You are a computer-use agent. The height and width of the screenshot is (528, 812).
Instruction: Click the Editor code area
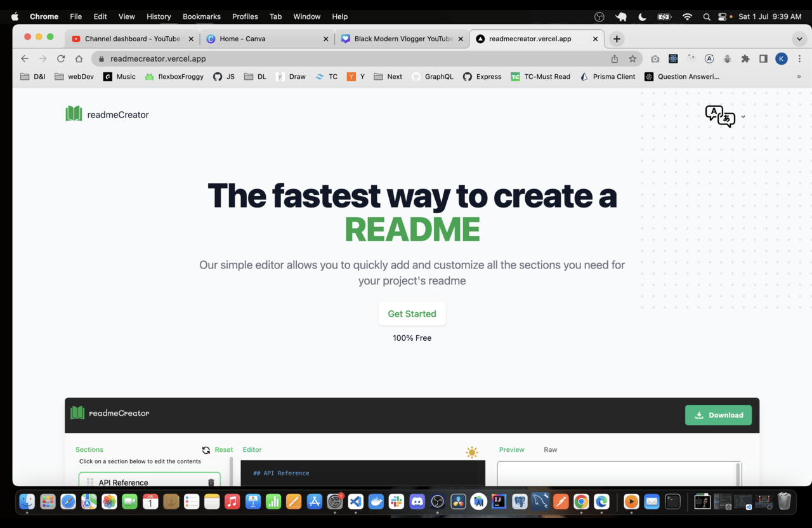point(363,473)
